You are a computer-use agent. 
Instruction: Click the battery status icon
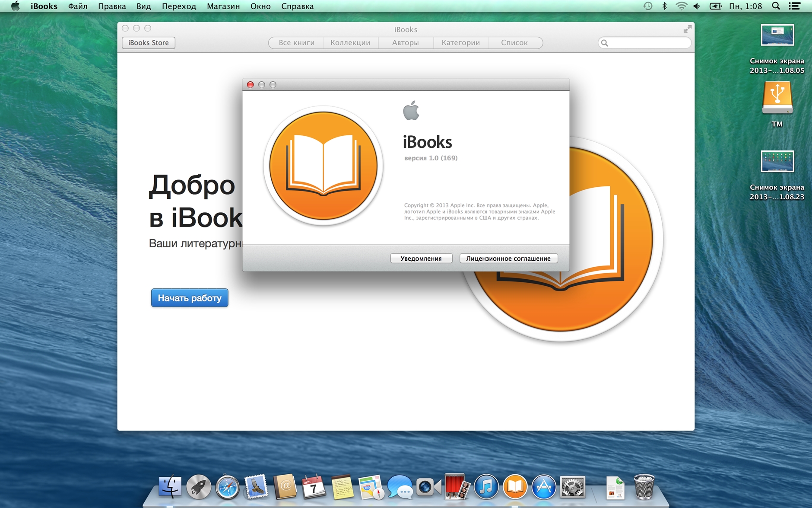716,6
